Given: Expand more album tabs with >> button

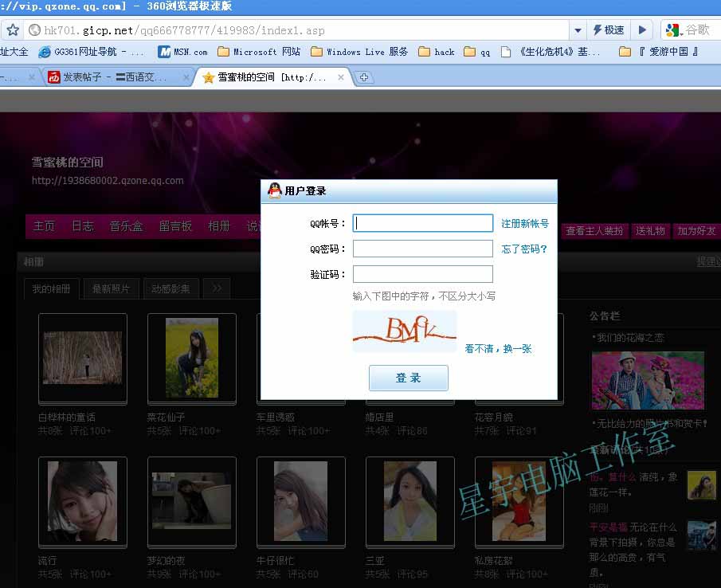Looking at the screenshot, I should (x=217, y=288).
